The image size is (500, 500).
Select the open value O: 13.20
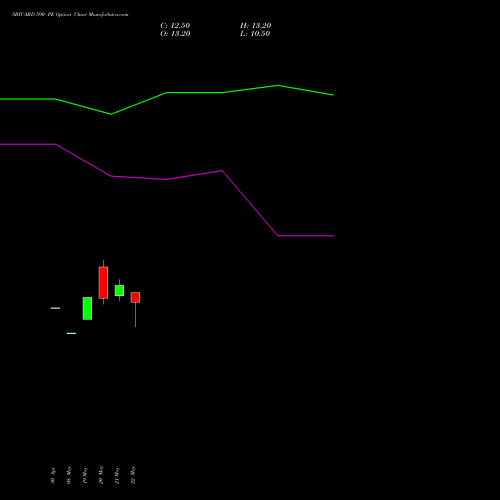(x=175, y=34)
